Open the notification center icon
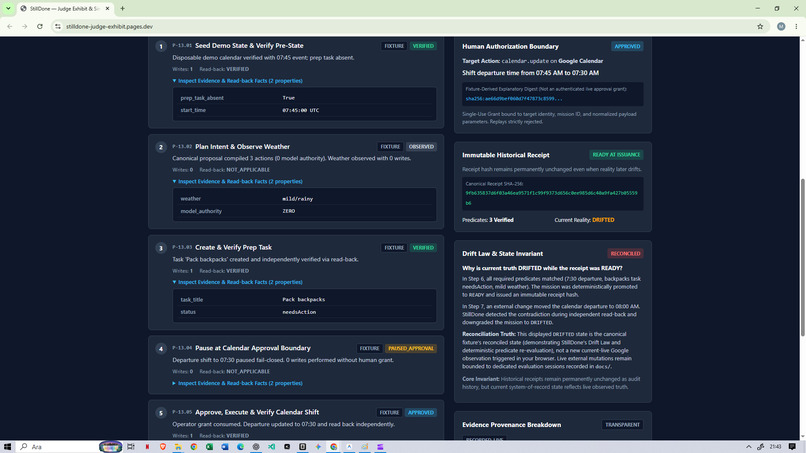This screenshot has height=453, width=806. coord(792,447)
